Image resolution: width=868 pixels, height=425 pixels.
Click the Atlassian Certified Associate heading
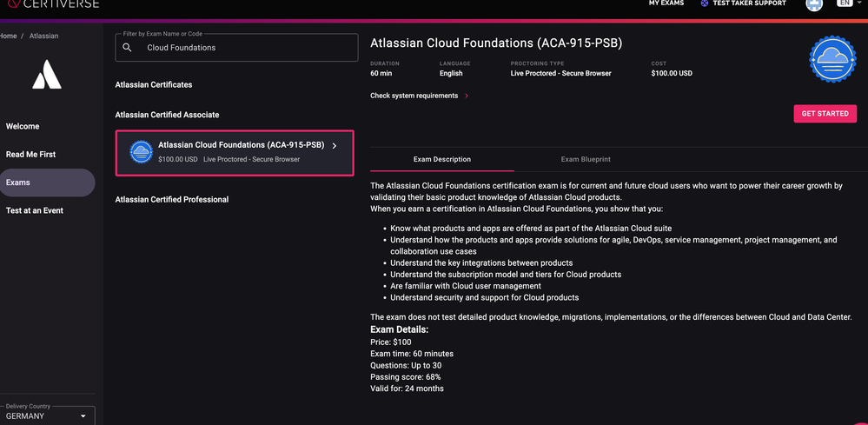point(167,115)
